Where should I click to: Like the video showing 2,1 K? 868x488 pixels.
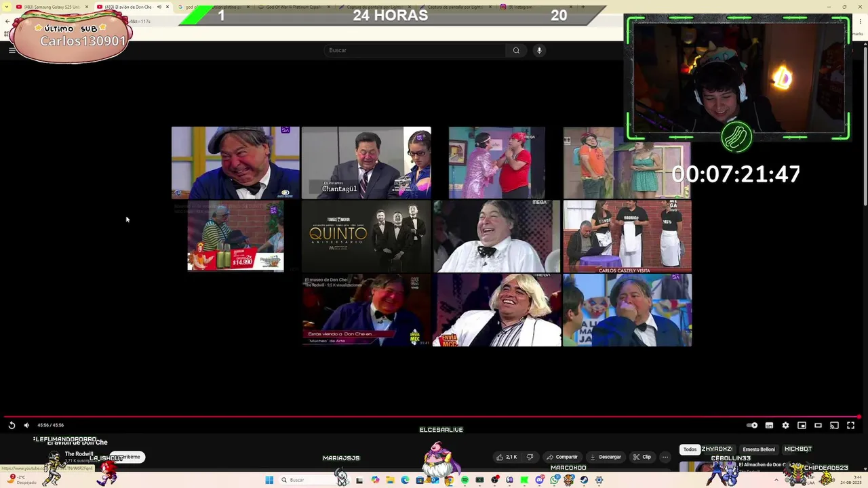point(507,457)
